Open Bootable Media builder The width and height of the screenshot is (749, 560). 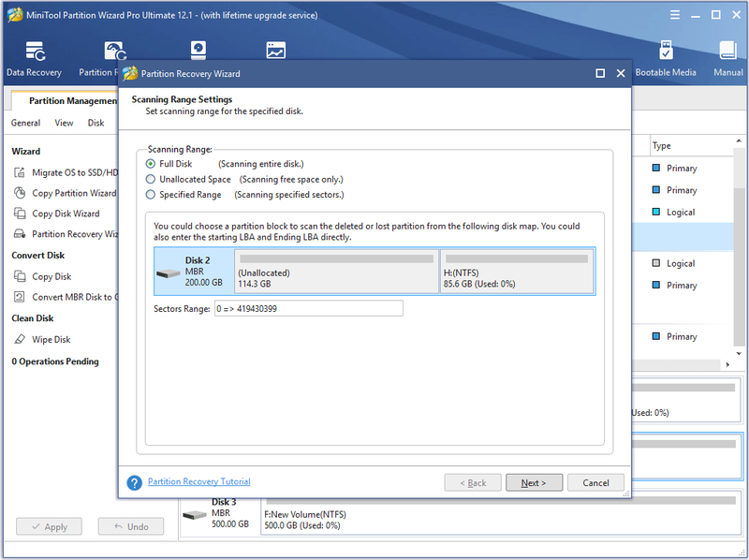pos(666,59)
